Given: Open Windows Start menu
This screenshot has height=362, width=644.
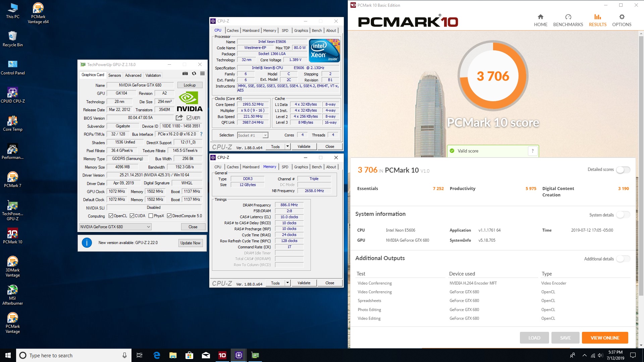Looking at the screenshot, I should [x=8, y=355].
